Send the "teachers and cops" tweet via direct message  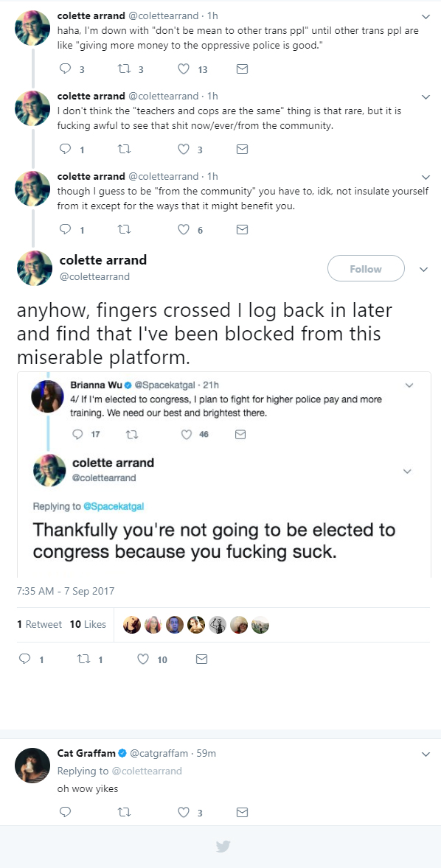[242, 150]
